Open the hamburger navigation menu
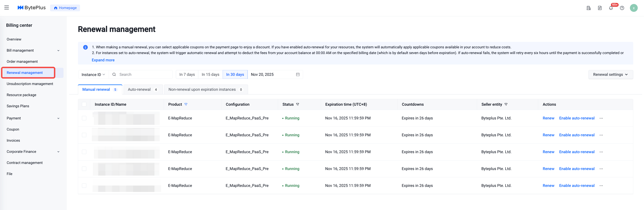Screen dimensions: 644x210 pos(7,8)
